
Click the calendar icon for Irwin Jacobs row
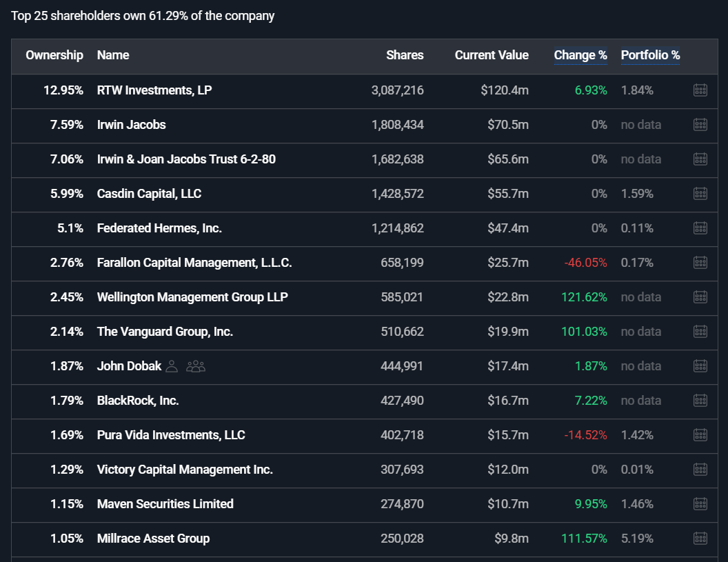pos(700,125)
